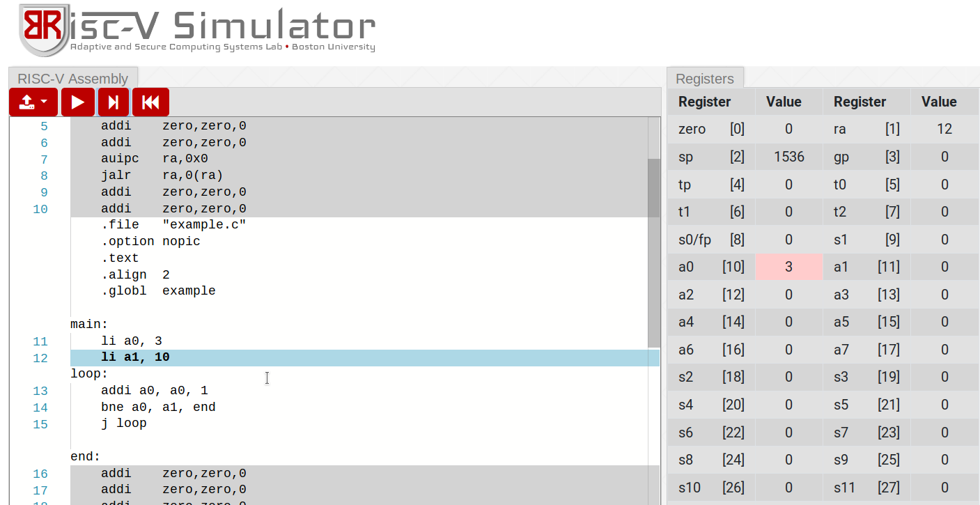
Task: Click the ra register value 12
Action: pyautogui.click(x=944, y=129)
